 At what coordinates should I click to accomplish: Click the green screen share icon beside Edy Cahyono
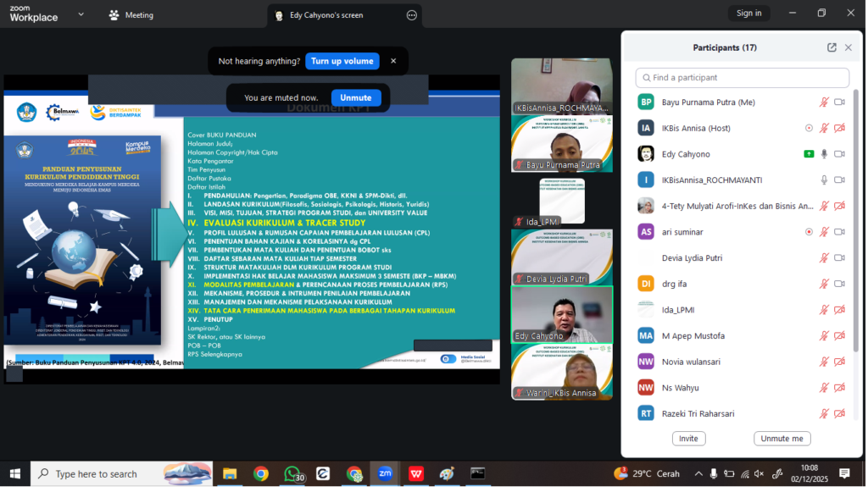point(809,154)
